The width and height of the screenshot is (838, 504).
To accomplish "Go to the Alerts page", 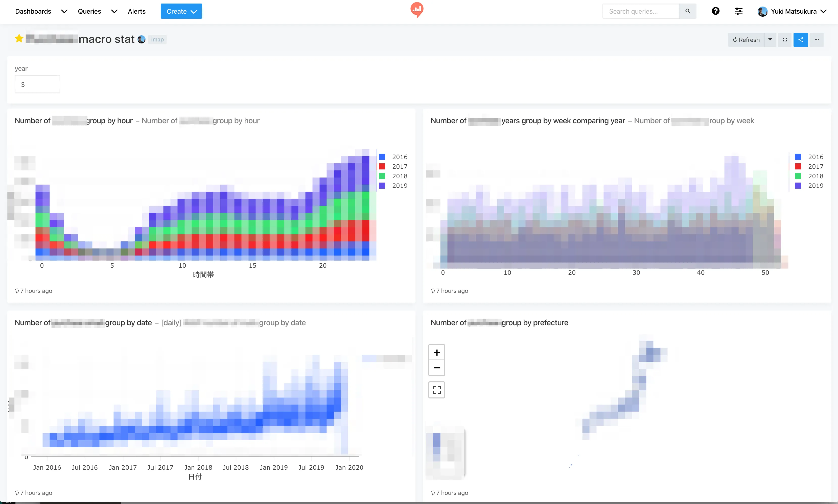I will pyautogui.click(x=137, y=11).
